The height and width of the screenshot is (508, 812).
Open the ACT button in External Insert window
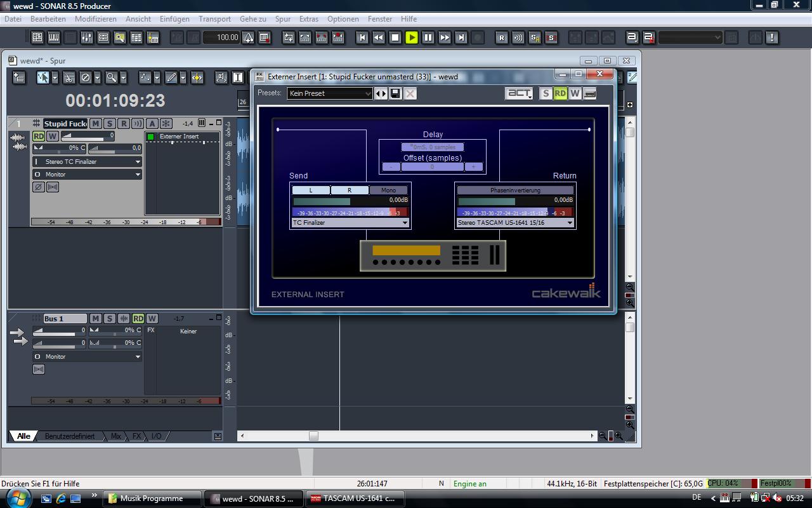(518, 93)
